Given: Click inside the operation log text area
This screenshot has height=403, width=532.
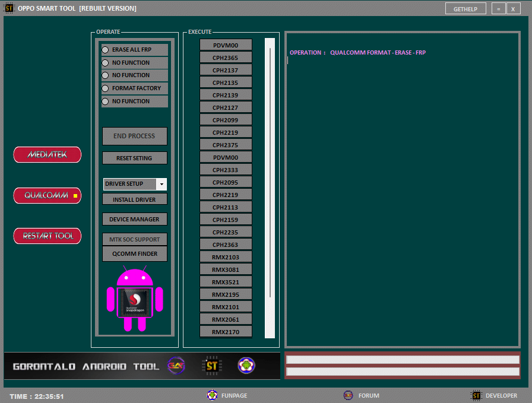Looking at the screenshot, I should point(403,190).
